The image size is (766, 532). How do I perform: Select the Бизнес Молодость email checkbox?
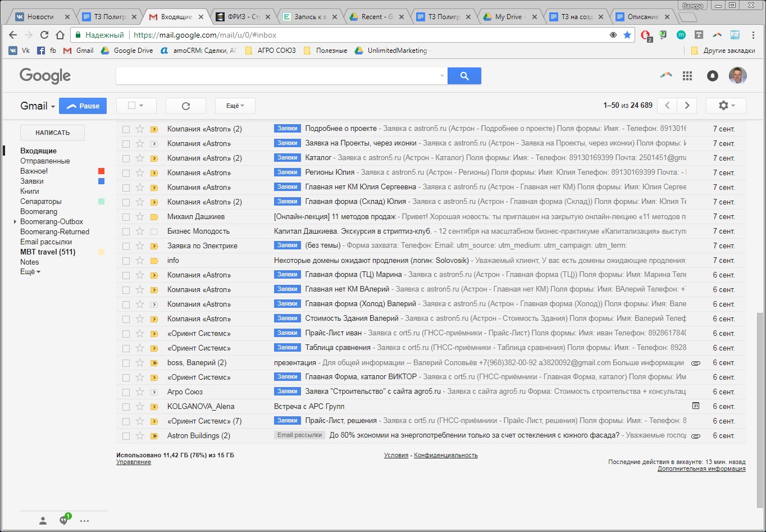[x=126, y=231]
